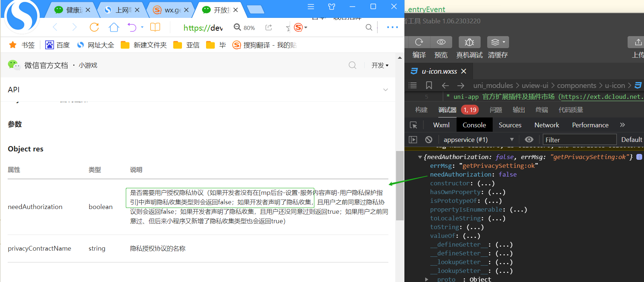The height and width of the screenshot is (282, 644).
Task: Close the 开放 browser tab
Action: pos(236,10)
